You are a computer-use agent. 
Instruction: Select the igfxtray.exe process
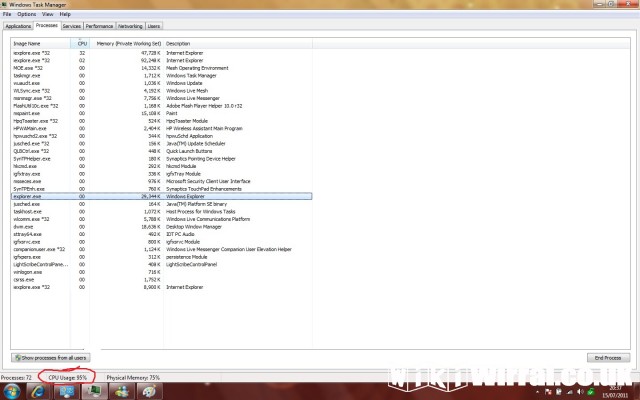[162, 174]
